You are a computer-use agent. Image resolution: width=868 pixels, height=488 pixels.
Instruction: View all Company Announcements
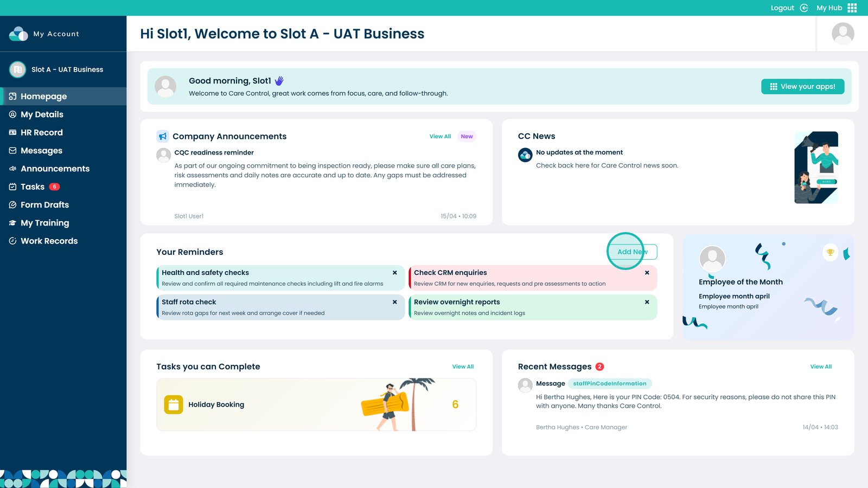440,137
